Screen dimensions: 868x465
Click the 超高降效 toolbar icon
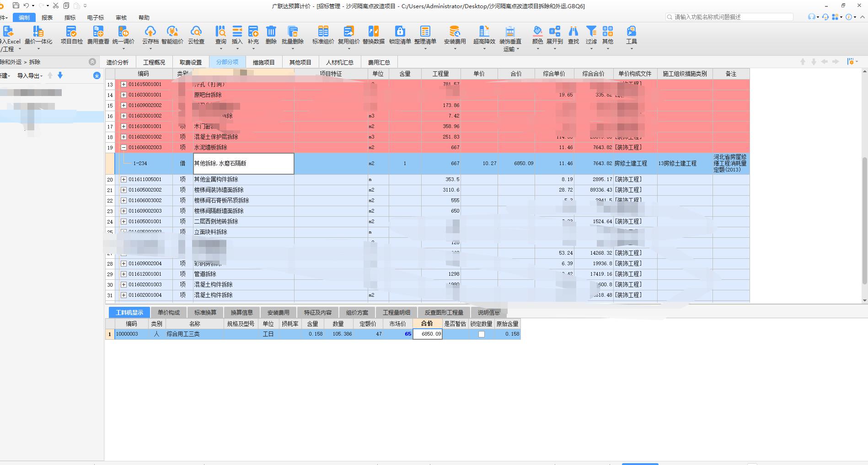pos(484,32)
